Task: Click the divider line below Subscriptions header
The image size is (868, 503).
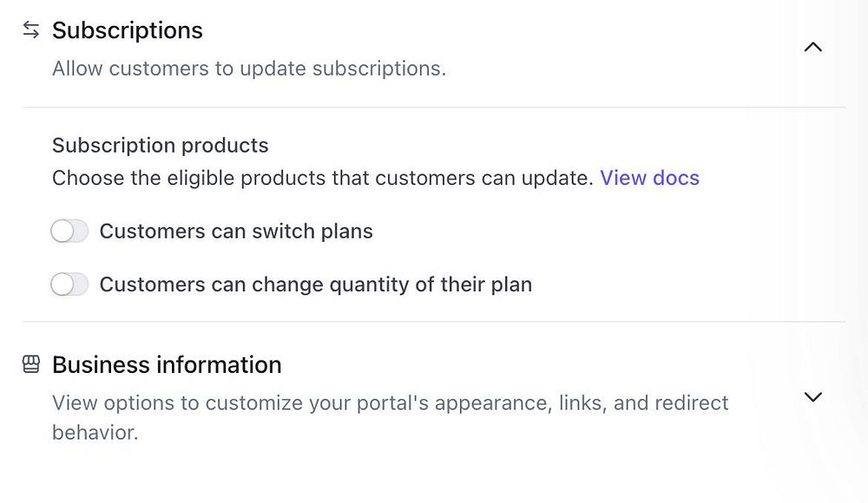Action: (x=434, y=108)
